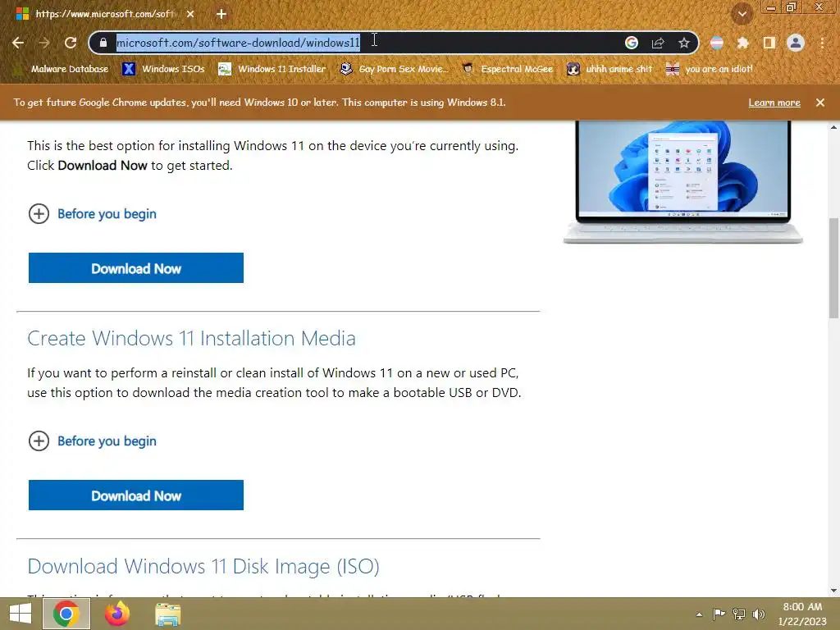Go back to the previous page
840x630 pixels.
(x=18, y=43)
